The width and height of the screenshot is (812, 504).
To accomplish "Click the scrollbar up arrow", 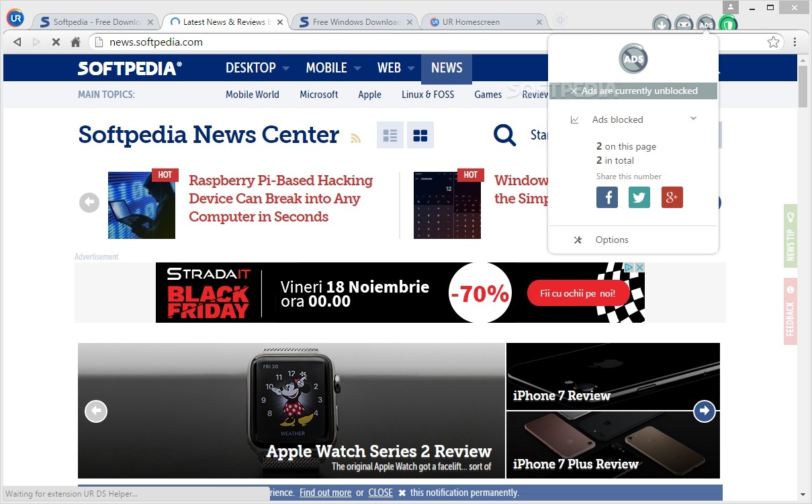I will coord(803,60).
